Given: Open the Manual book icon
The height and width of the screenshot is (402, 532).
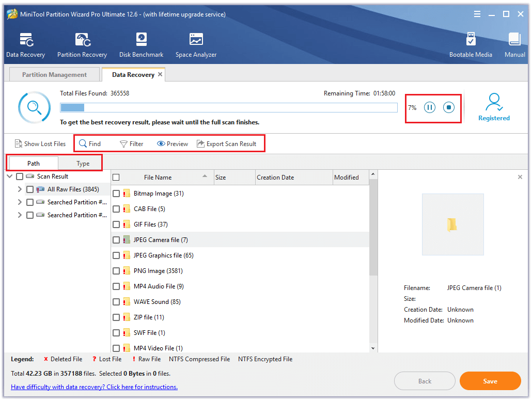Looking at the screenshot, I should (x=514, y=45).
